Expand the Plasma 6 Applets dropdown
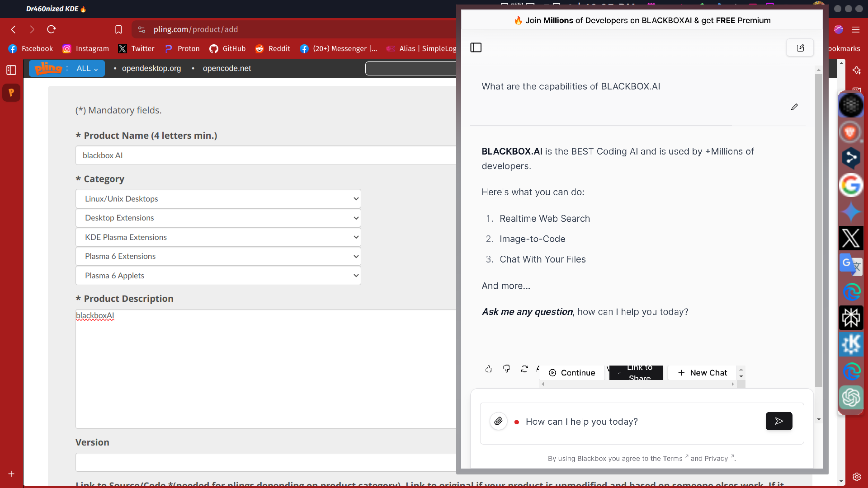 (218, 276)
